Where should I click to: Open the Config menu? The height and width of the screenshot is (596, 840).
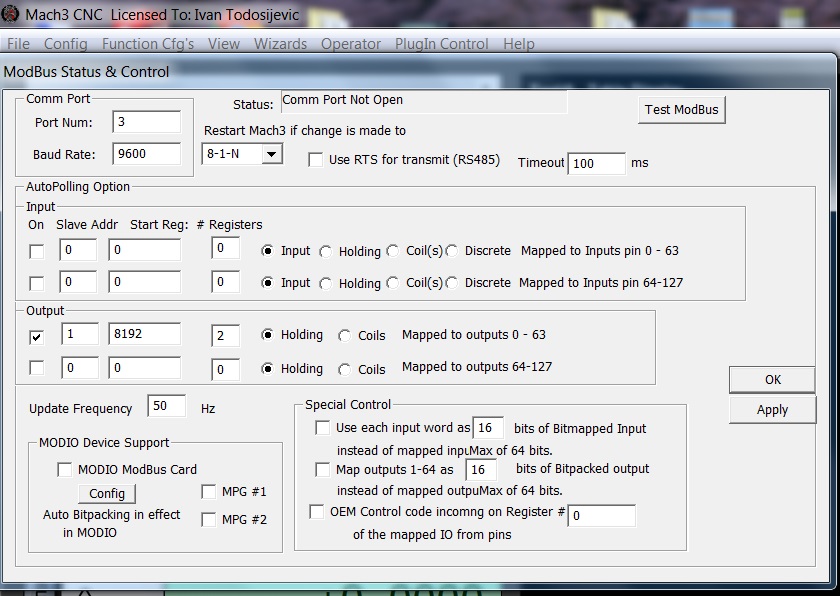(x=65, y=44)
